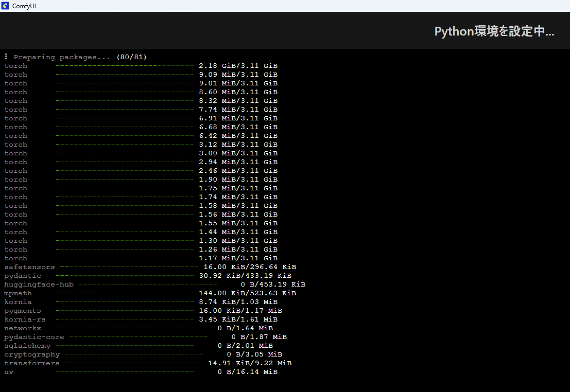Click the mpmath download progress bar

click(125, 293)
